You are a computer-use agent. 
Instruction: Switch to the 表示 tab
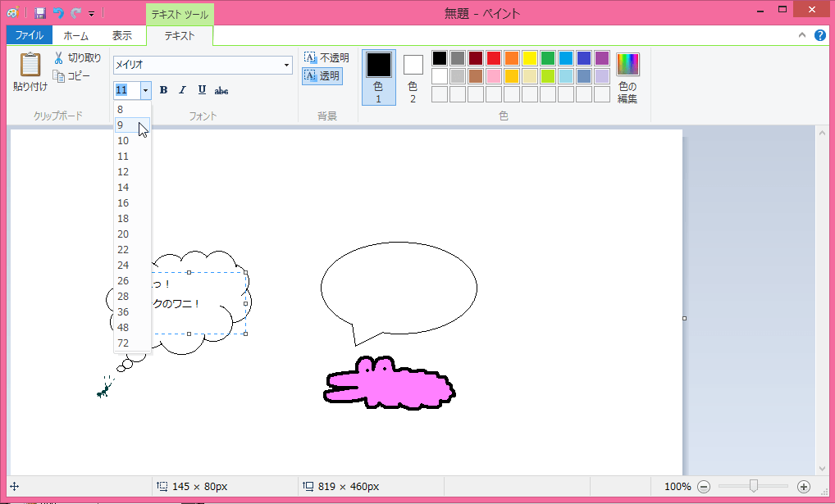coord(122,35)
